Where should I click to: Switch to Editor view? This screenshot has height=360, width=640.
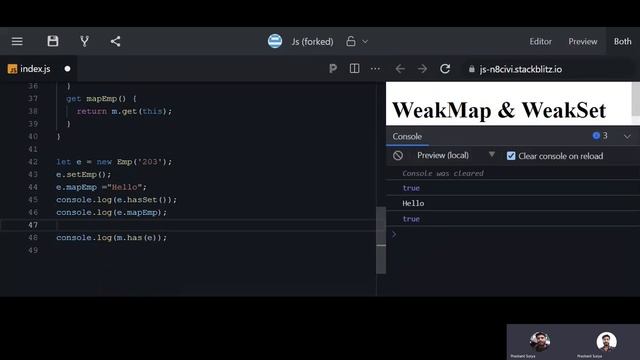tap(540, 42)
